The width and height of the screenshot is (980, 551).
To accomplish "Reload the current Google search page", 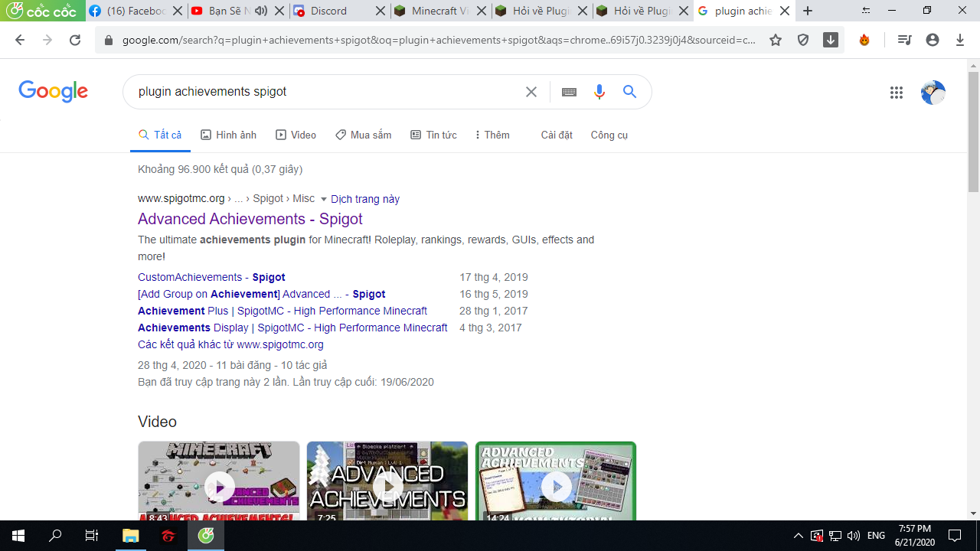I will click(75, 41).
